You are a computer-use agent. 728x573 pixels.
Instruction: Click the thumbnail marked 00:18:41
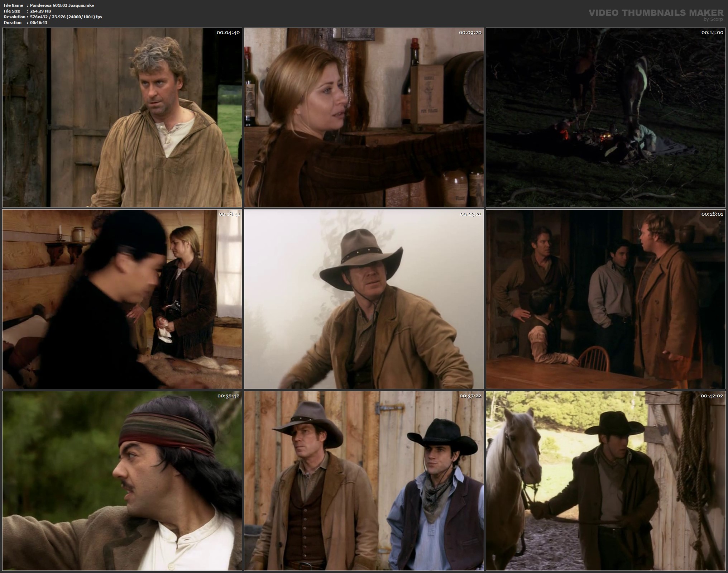click(122, 299)
